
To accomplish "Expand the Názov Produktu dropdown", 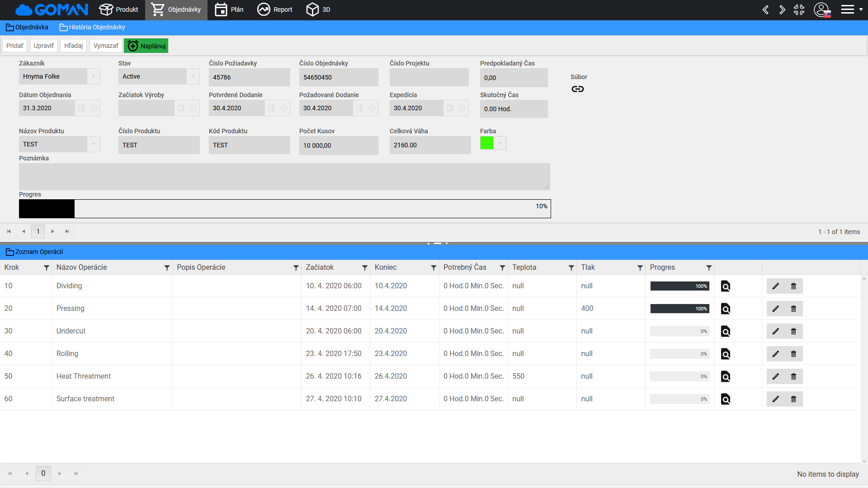I will (x=94, y=144).
